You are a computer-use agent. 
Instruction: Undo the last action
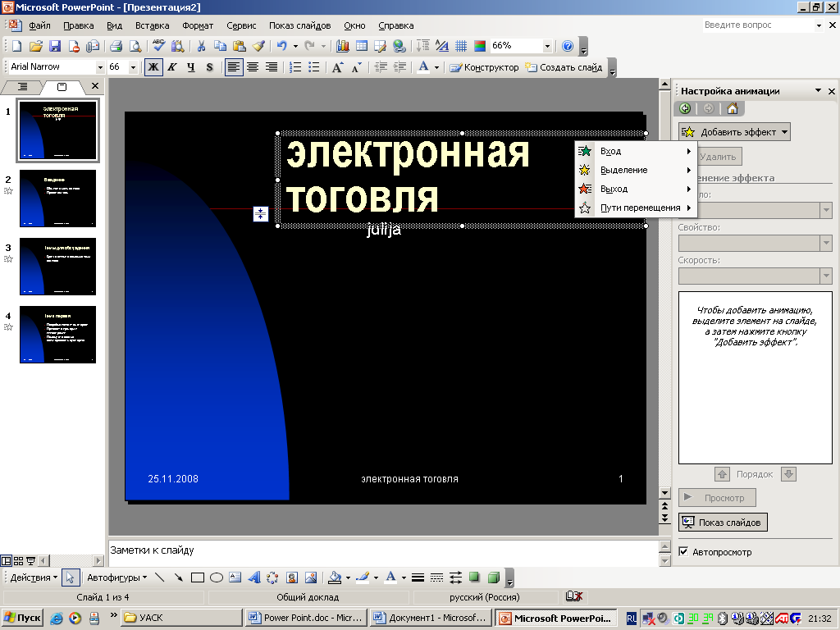coord(282,46)
